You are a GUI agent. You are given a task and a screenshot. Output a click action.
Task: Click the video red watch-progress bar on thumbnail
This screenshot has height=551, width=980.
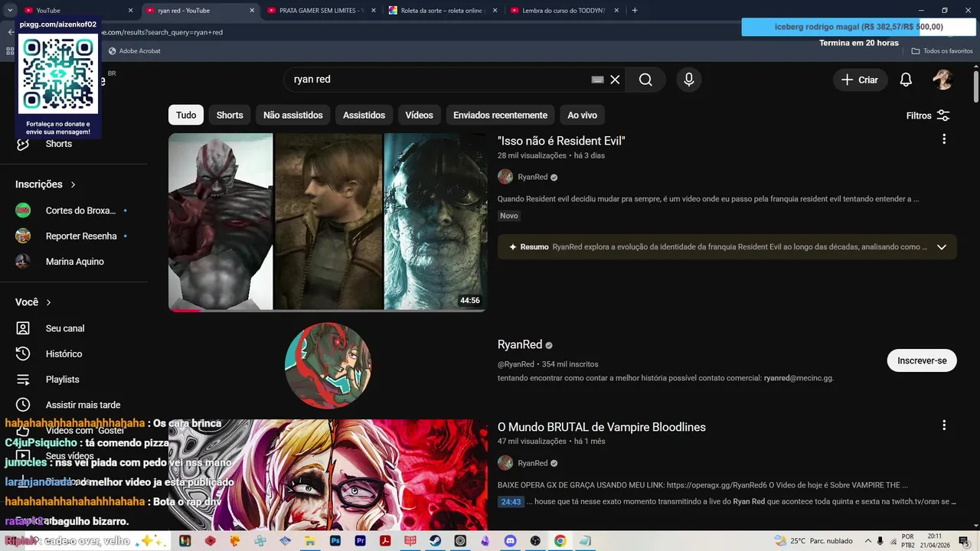click(186, 310)
